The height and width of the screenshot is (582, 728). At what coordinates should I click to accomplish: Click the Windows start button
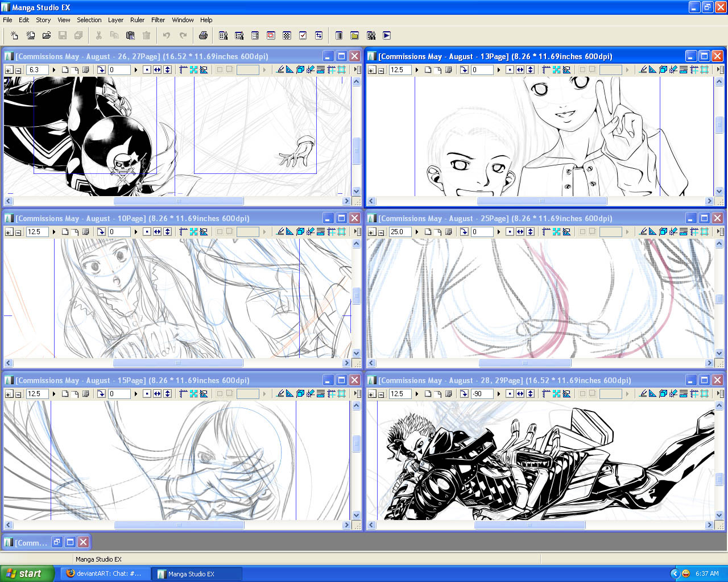pos(27,573)
